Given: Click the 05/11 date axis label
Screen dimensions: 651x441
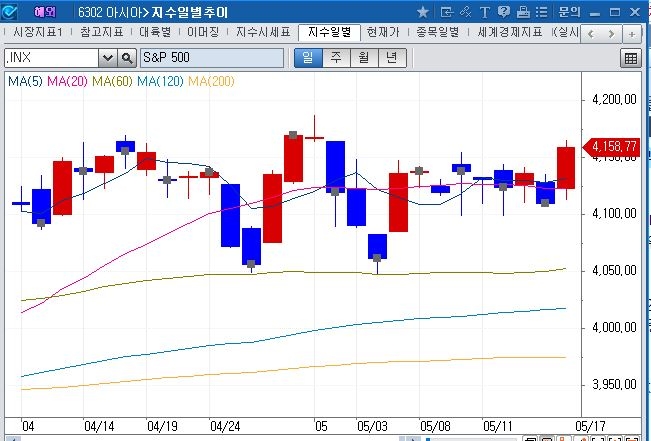Looking at the screenshot, I should coord(498,426).
